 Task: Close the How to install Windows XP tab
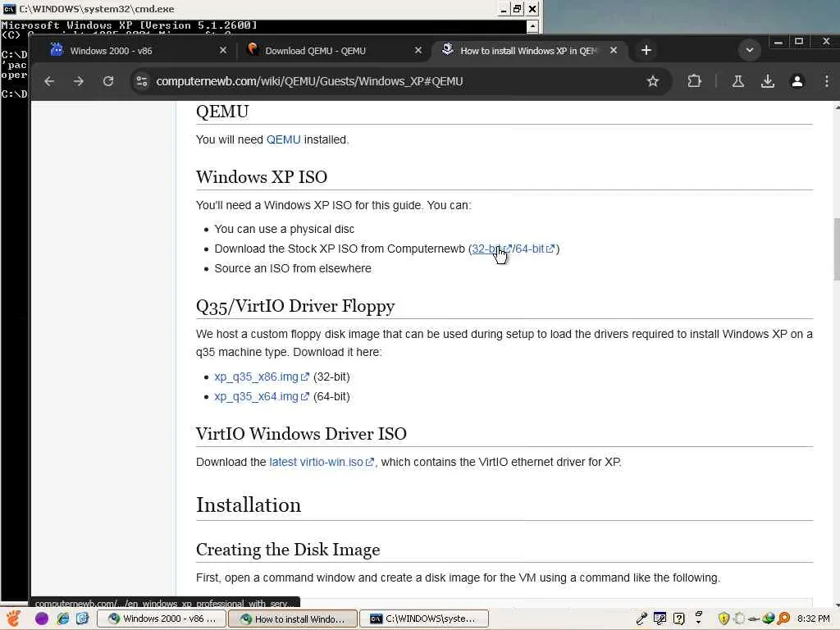614,50
